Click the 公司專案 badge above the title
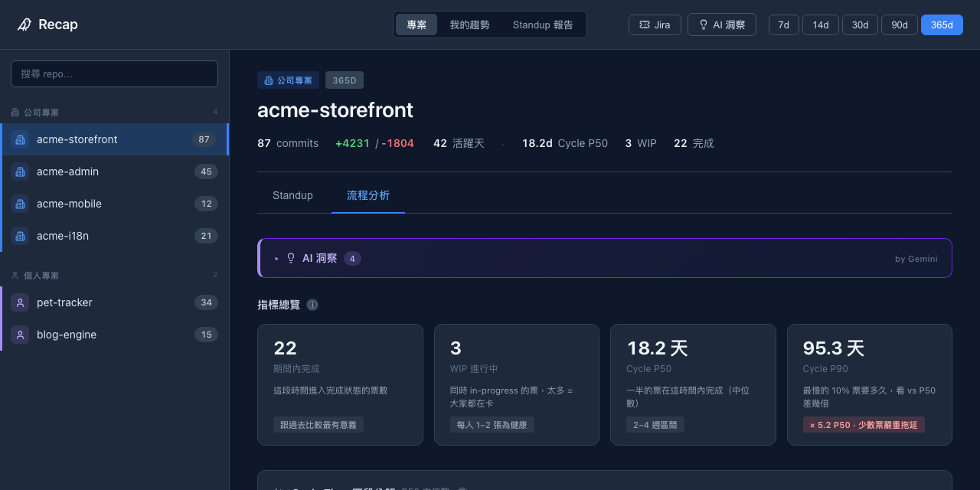 288,80
